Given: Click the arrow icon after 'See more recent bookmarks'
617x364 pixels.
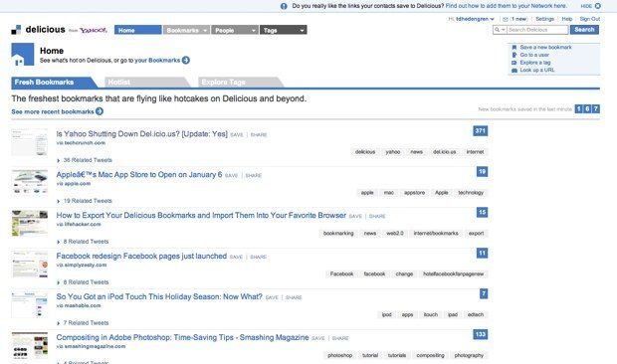Looking at the screenshot, I should click(100, 111).
